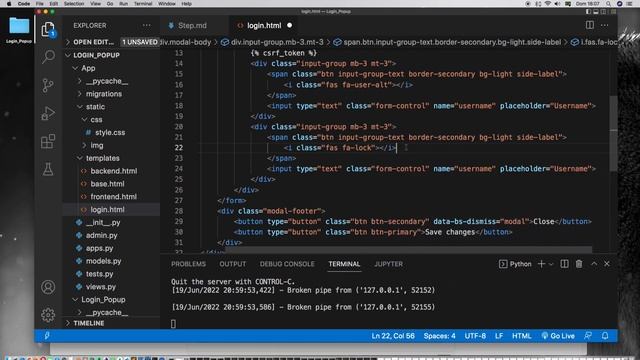Screen dimensions: 640x360
Task: Select the login.html editor tab
Action: point(264,25)
